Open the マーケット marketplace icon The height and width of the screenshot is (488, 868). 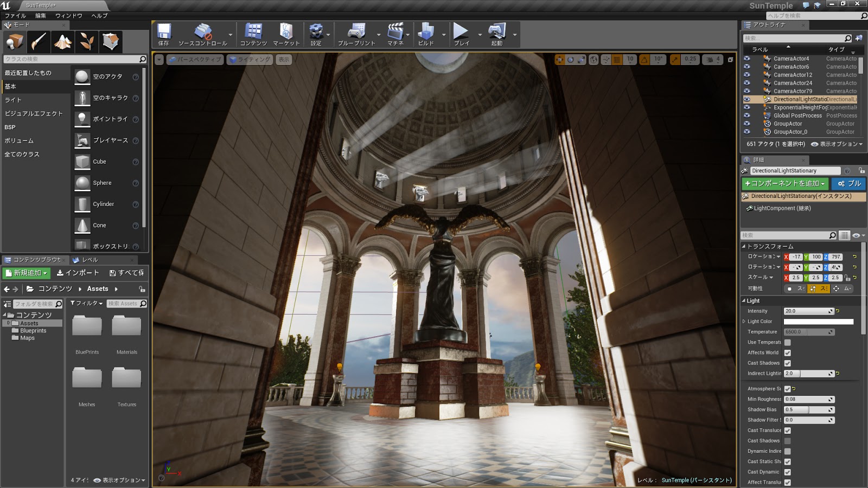click(x=286, y=35)
